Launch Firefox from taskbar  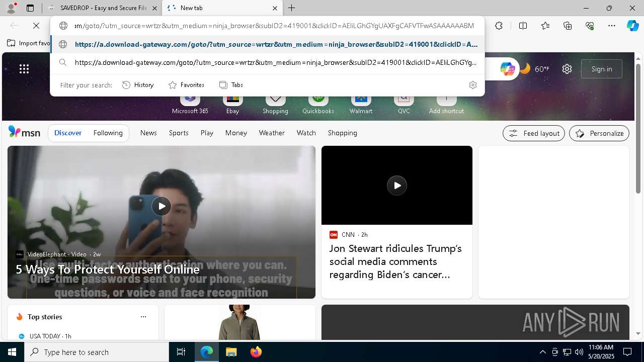tap(256, 352)
